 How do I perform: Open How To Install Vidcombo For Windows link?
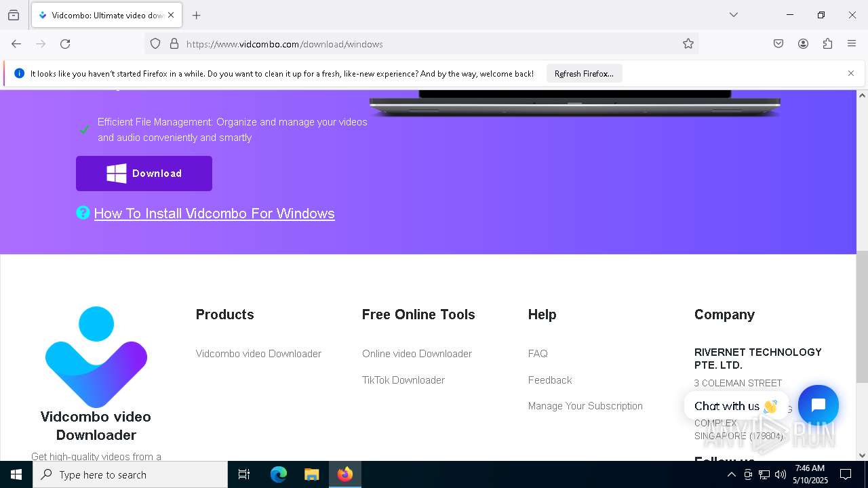tap(214, 213)
